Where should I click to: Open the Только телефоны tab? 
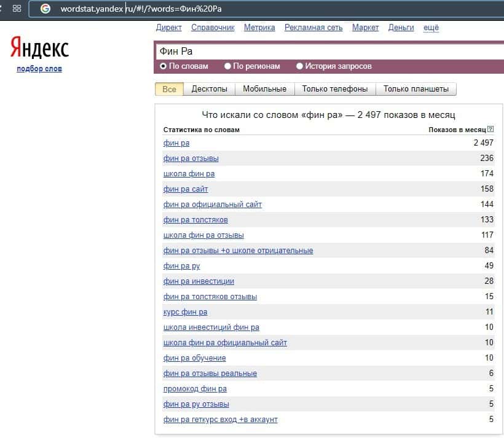pyautogui.click(x=335, y=89)
